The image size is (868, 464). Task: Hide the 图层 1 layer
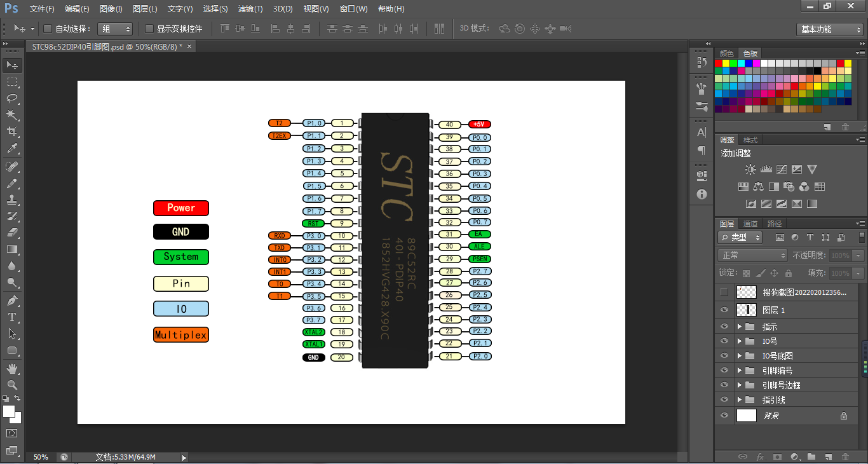[x=724, y=310]
